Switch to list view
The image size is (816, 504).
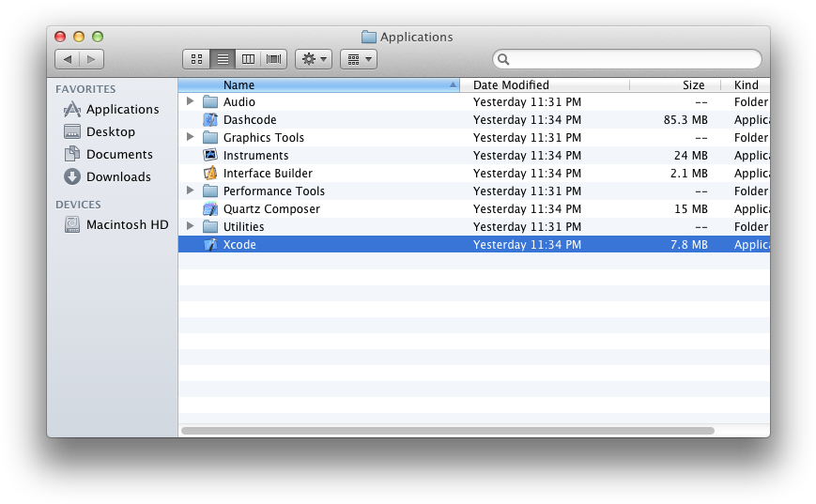click(x=223, y=59)
